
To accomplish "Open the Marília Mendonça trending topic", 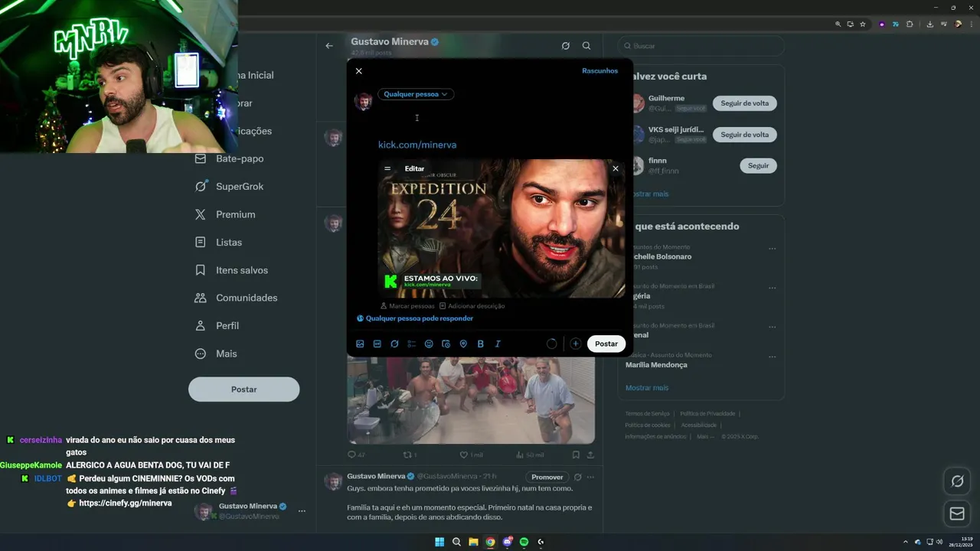I will 656,365.
